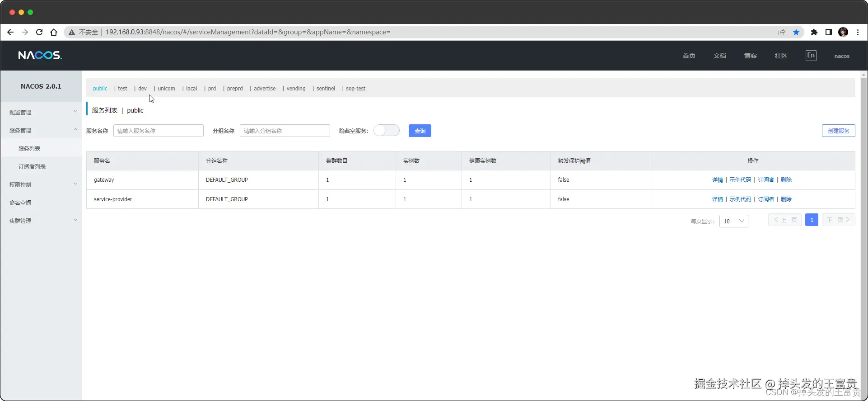Screen dimensions: 868x401
Task: Open 详情 for service-provider
Action: coord(718,199)
